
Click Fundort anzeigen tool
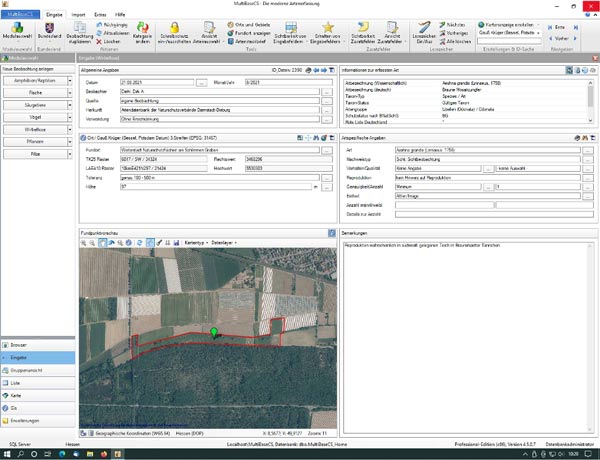(249, 33)
